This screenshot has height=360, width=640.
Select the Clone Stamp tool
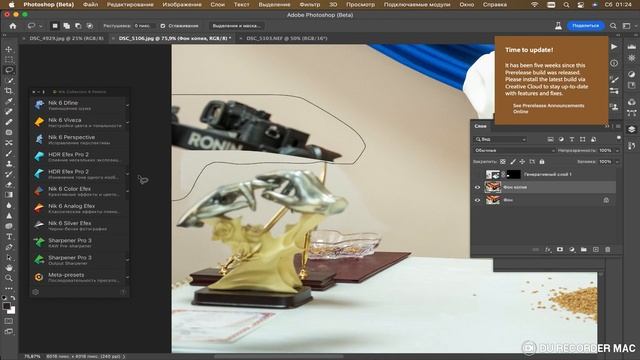pyautogui.click(x=9, y=164)
